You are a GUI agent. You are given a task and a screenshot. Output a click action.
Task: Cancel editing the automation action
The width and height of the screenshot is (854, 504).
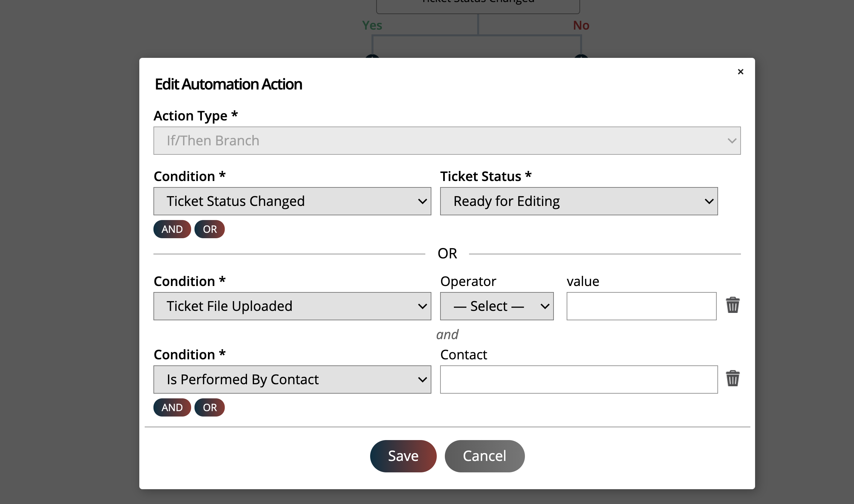point(484,456)
